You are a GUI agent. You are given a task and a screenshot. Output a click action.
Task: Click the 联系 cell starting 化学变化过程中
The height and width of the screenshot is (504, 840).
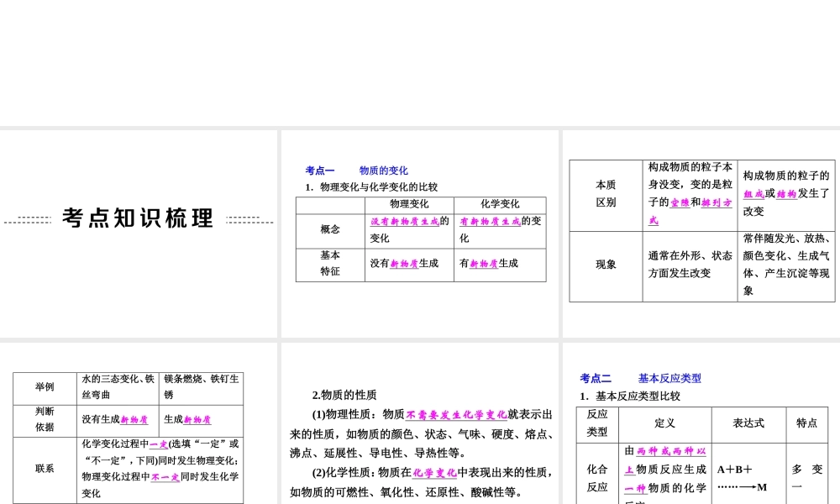(160, 470)
